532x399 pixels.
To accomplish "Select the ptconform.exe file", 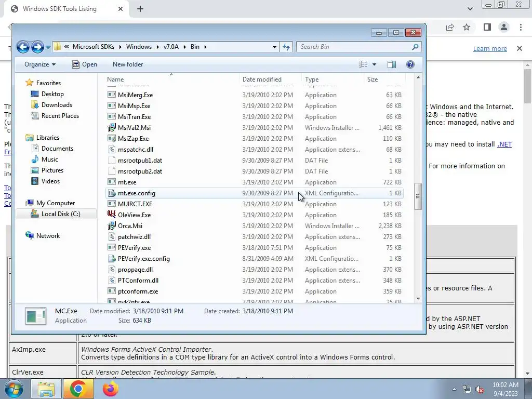I will pos(138,291).
